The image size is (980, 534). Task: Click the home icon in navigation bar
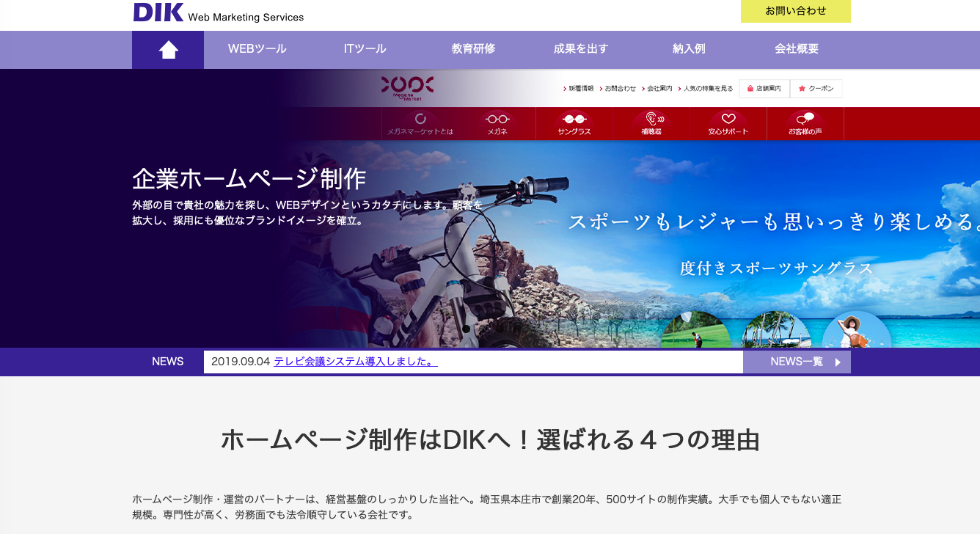point(168,50)
